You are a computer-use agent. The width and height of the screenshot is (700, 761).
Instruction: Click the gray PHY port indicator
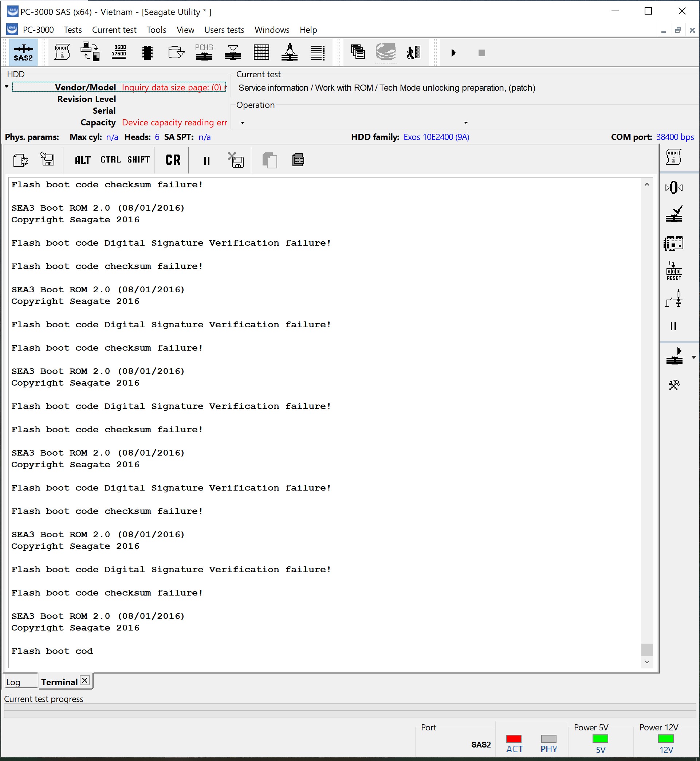pos(548,739)
